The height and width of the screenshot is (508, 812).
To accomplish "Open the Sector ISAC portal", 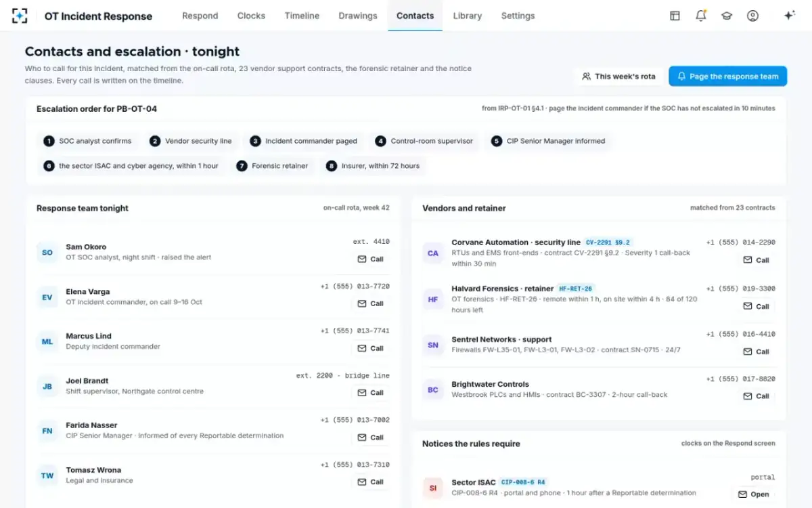I will [753, 494].
